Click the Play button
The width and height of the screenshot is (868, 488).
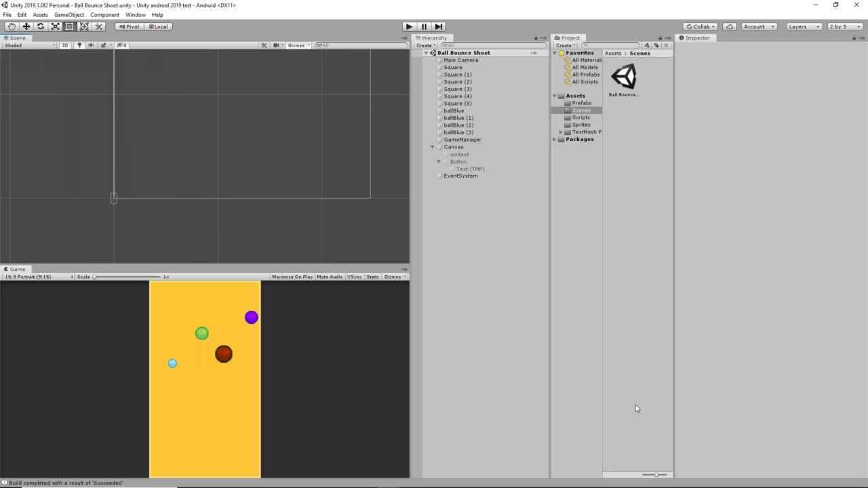409,26
